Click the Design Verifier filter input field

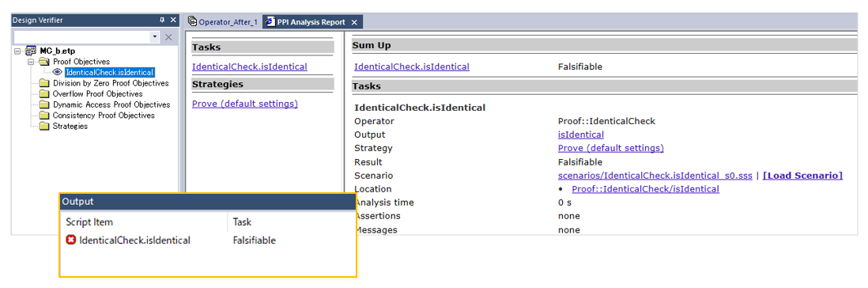tap(82, 37)
